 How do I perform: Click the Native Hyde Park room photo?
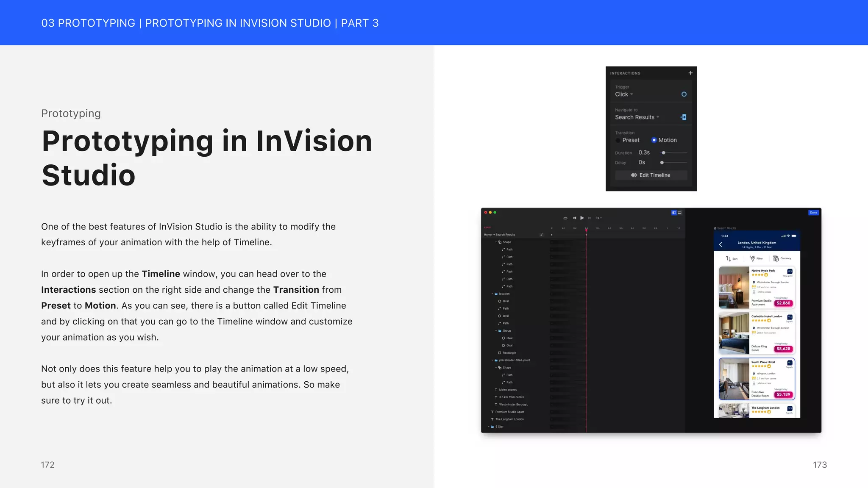(734, 288)
